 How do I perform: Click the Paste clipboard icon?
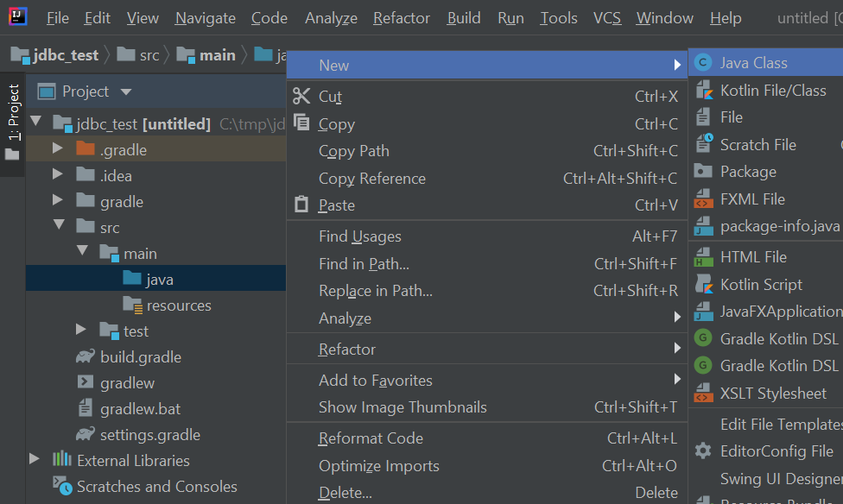point(301,205)
